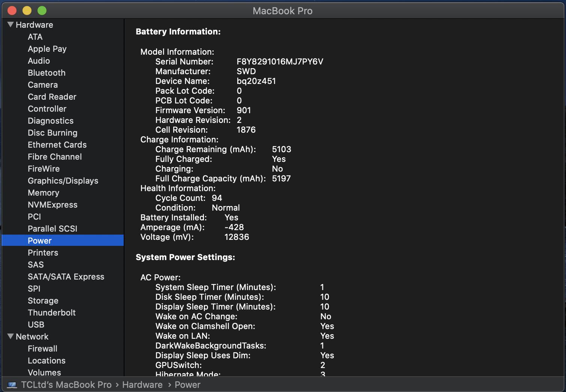This screenshot has width=566, height=392.
Task: Select Memory in the sidebar
Action: (x=43, y=193)
